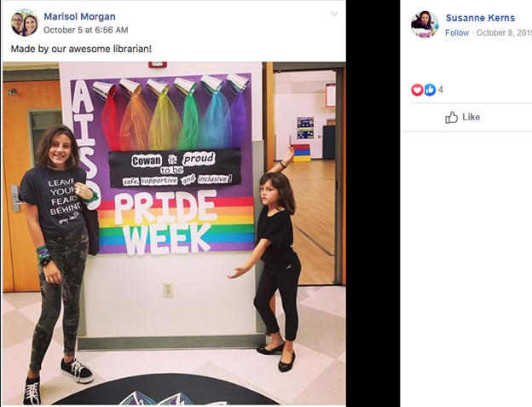Click the black area beside the photo
Viewport: 532px width, 407px height.
click(x=373, y=204)
